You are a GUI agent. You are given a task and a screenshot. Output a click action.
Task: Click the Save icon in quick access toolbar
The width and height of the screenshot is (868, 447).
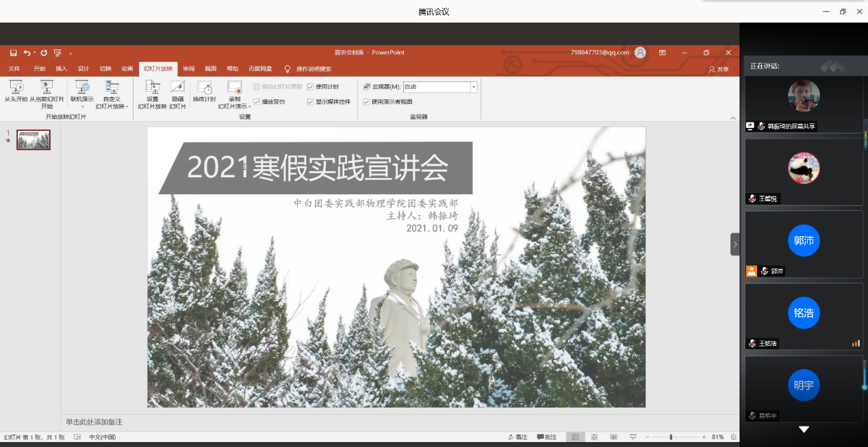[13, 53]
